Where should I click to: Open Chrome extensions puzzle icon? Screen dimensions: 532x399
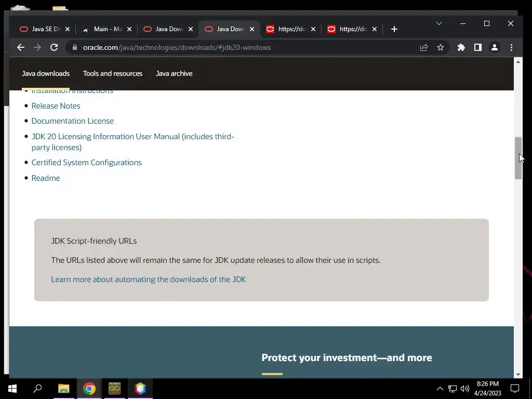click(x=461, y=47)
